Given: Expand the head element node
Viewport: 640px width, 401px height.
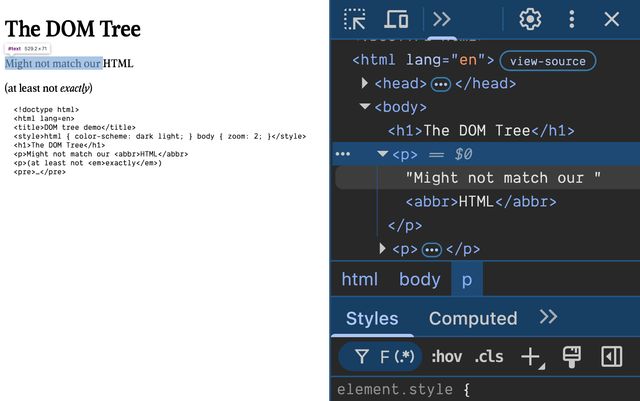Looking at the screenshot, I should point(364,83).
